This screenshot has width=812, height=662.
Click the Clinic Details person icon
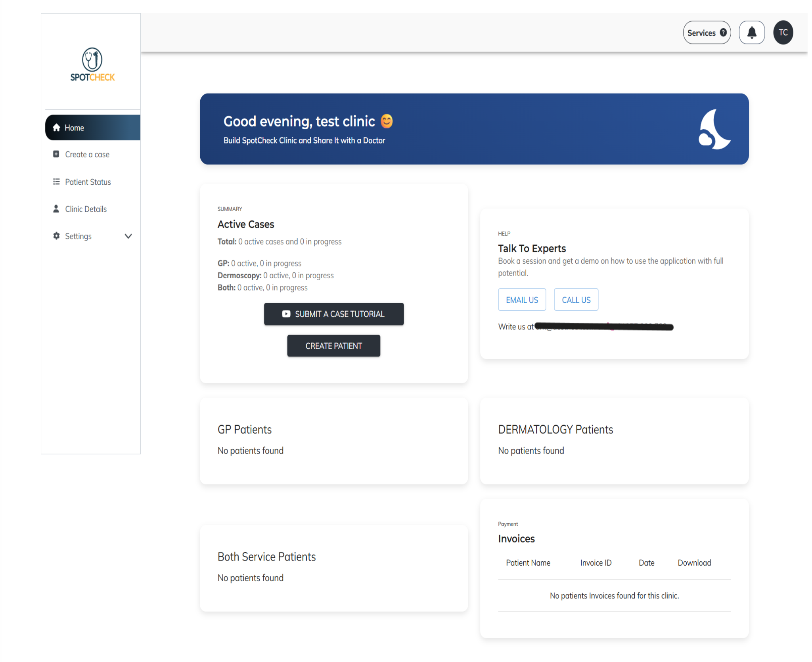(56, 209)
